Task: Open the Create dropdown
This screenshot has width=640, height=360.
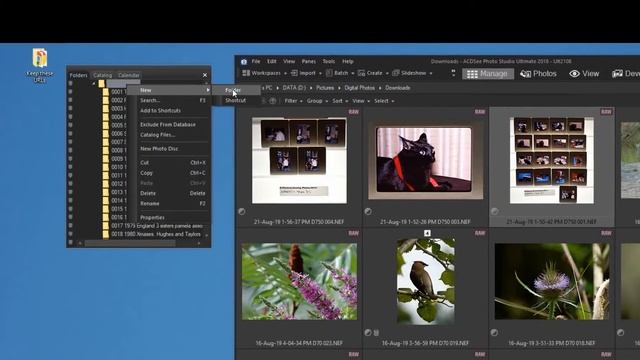Action: click(x=373, y=73)
